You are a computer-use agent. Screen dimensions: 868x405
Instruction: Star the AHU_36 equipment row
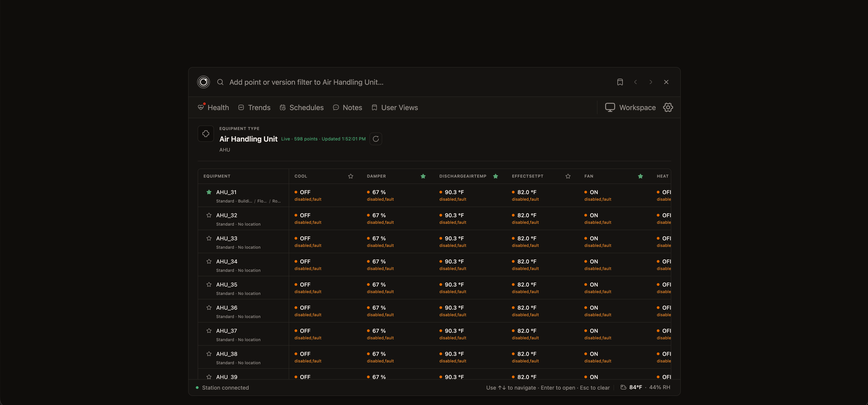click(209, 308)
